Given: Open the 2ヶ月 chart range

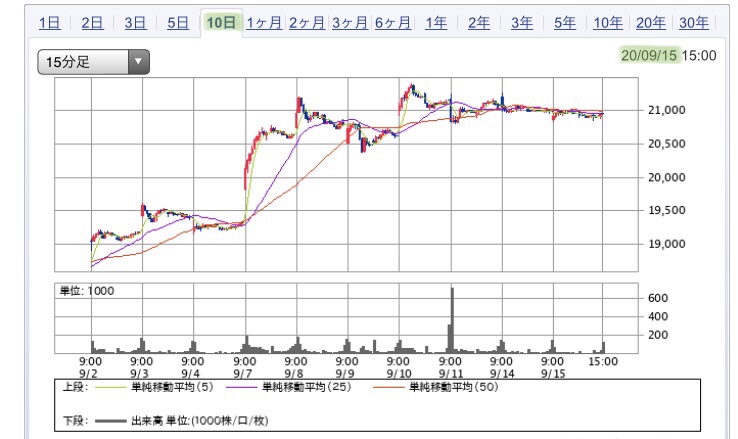Looking at the screenshot, I should (x=307, y=23).
